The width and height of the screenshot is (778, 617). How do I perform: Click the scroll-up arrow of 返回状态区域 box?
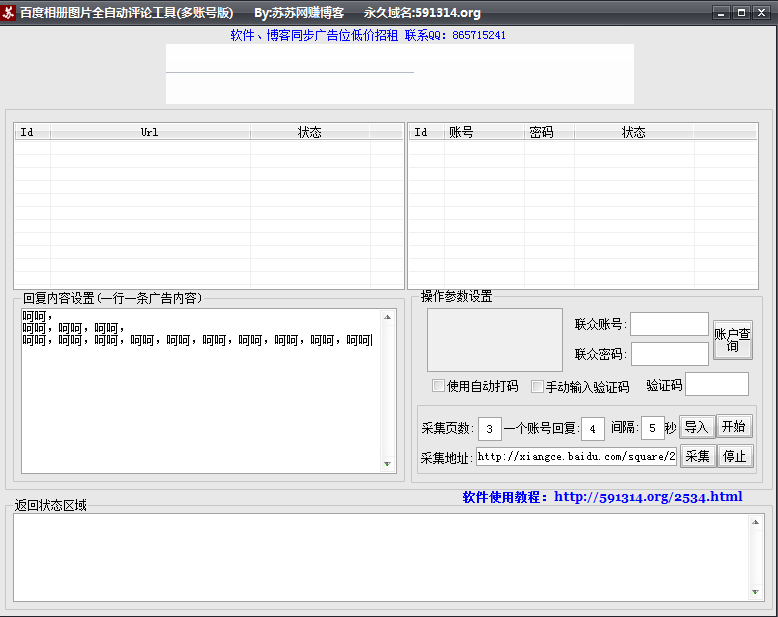(755, 522)
